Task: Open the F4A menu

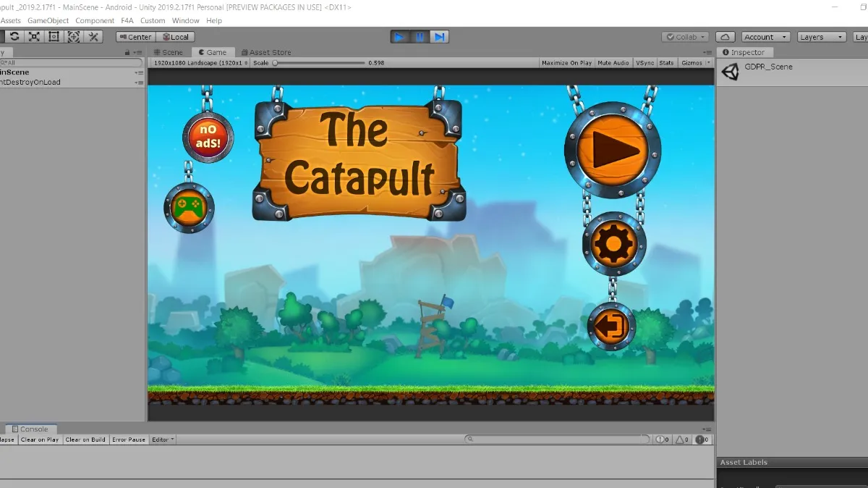Action: (x=127, y=21)
